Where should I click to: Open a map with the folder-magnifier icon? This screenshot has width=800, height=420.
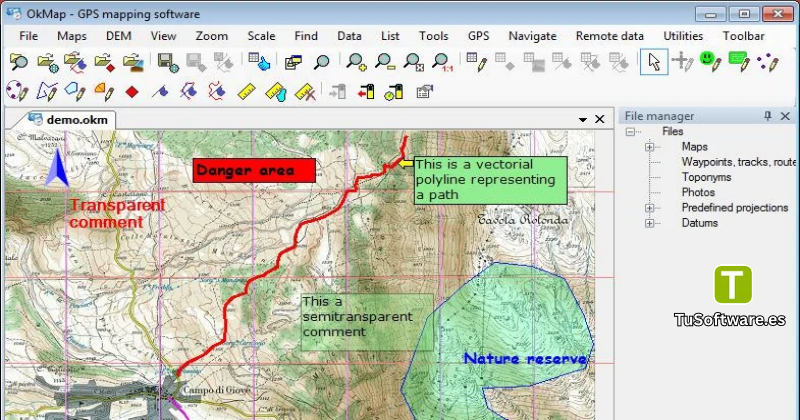point(19,62)
